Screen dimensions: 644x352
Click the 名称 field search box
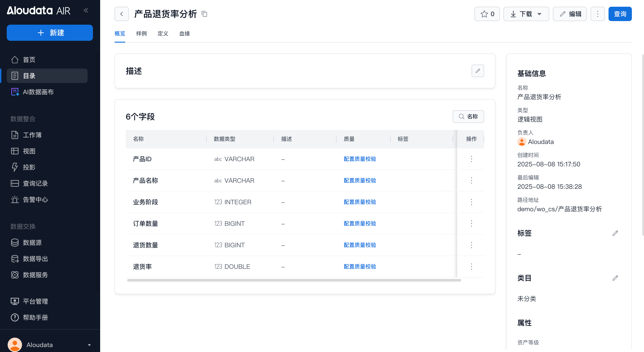468,117
